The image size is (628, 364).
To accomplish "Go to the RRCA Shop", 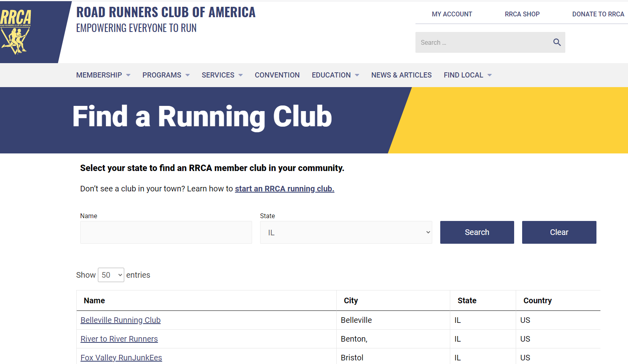I will click(522, 14).
